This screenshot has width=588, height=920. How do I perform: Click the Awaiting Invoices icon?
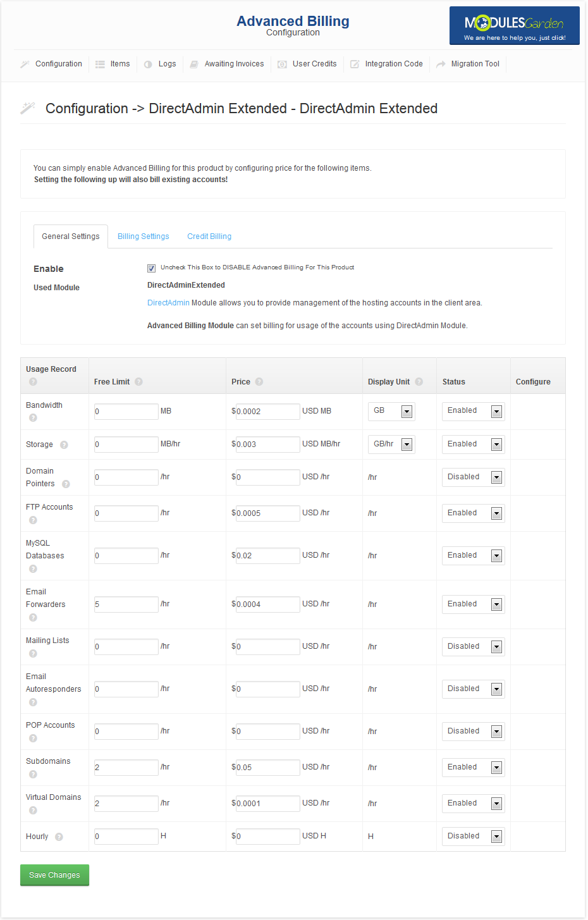pos(194,64)
